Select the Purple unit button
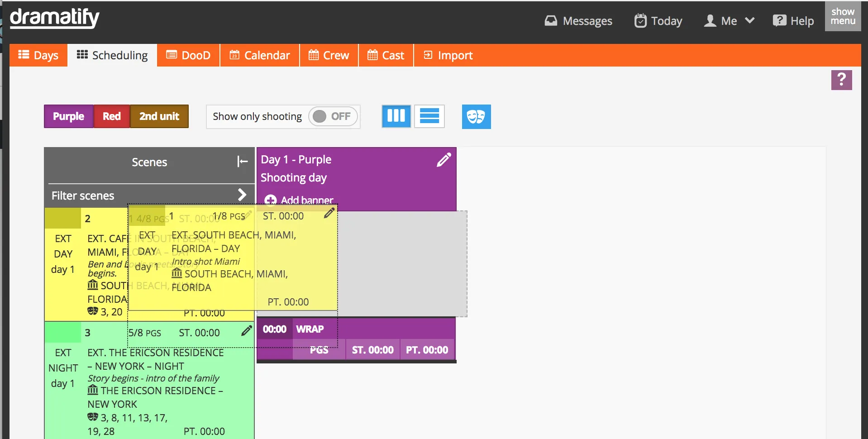868x439 pixels. tap(69, 116)
